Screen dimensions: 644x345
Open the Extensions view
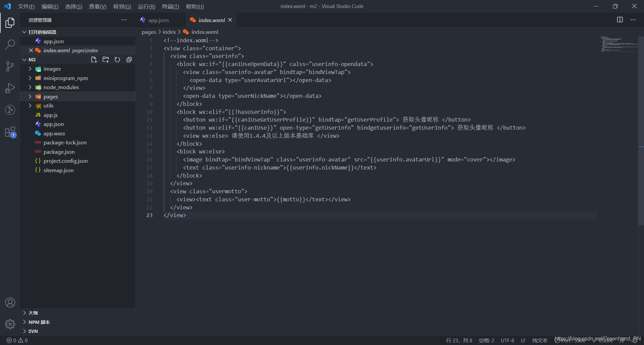[x=10, y=132]
